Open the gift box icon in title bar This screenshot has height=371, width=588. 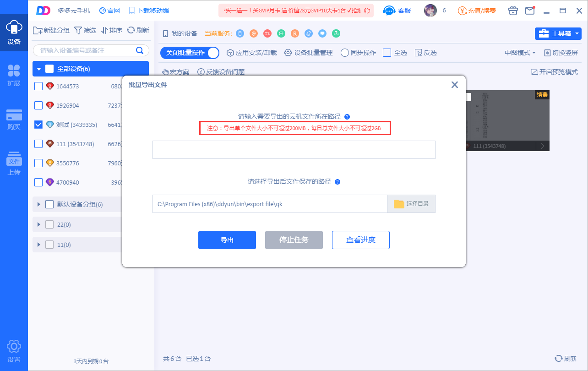513,10
